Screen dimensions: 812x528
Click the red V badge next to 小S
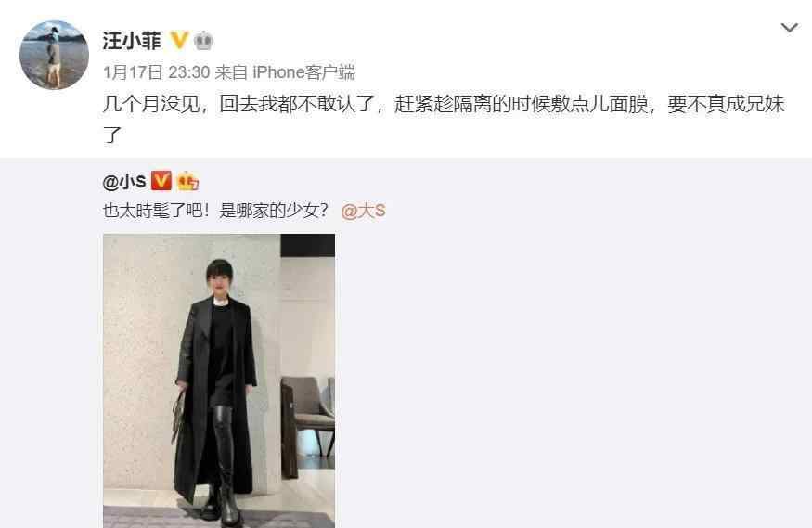[161, 181]
